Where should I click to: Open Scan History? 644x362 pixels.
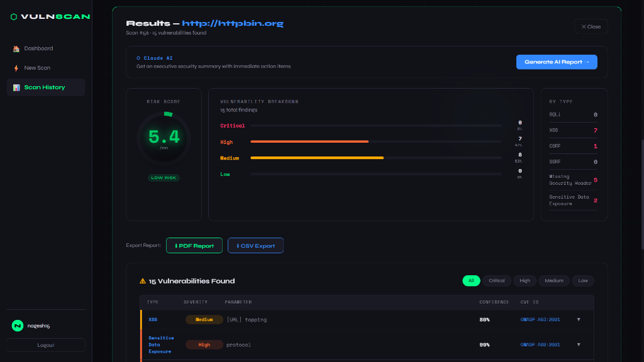[46, 87]
